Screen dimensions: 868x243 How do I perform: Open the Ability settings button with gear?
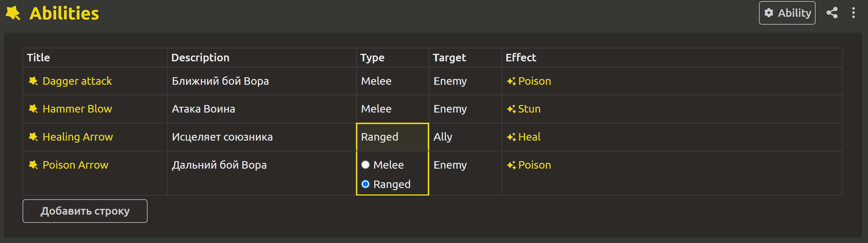tap(787, 13)
